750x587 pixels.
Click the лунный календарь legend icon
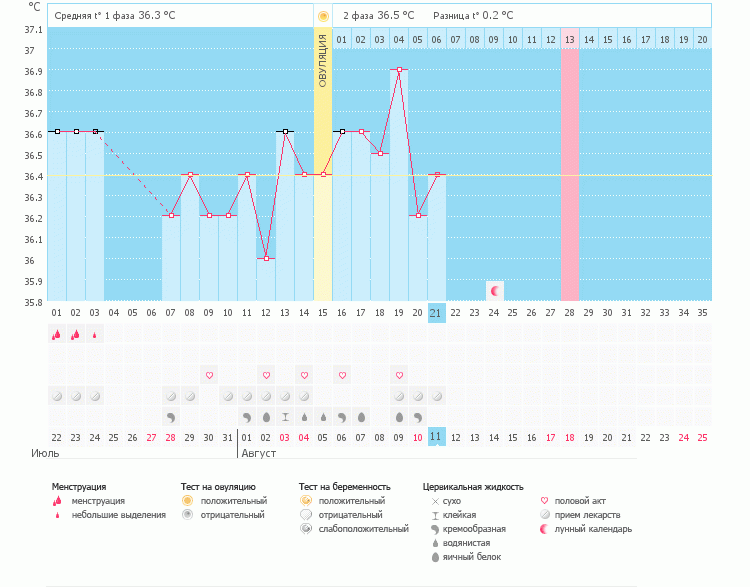[544, 528]
